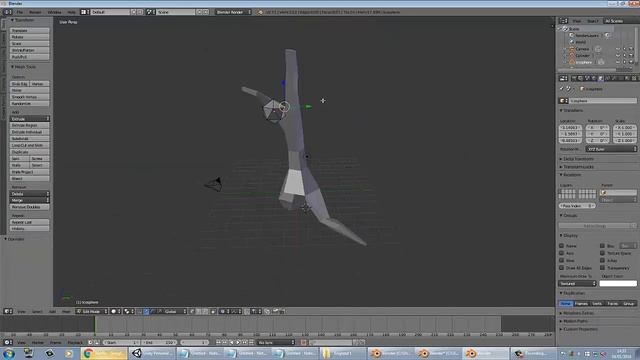640x360 pixels.
Task: Switch to face select mode
Action: tap(205, 311)
